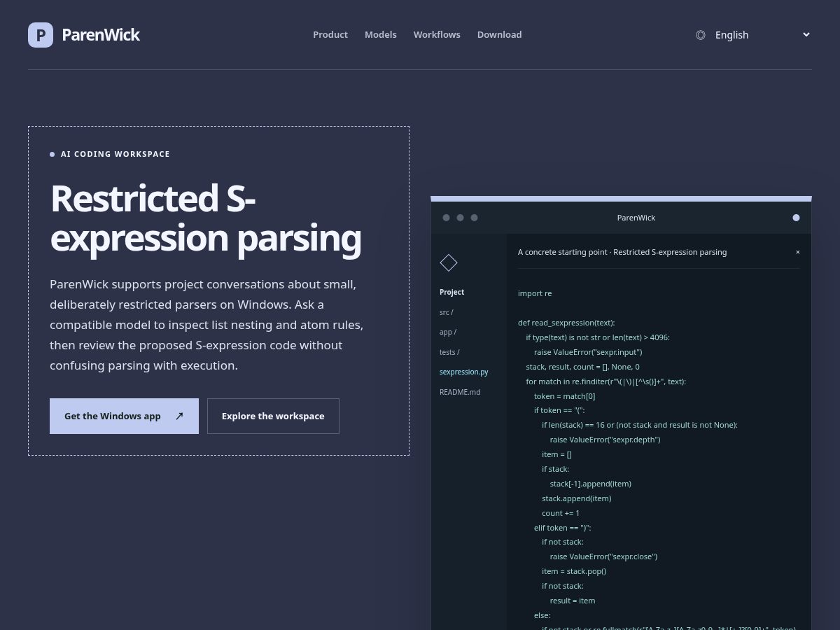
Task: Open the Product menu item
Action: 330,35
